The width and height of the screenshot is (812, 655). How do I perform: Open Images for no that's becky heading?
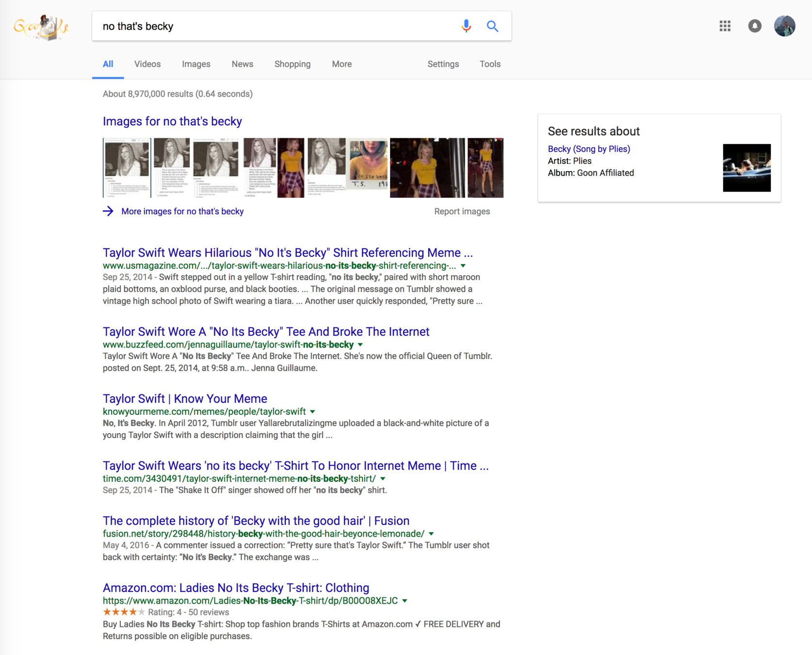pyautogui.click(x=172, y=121)
